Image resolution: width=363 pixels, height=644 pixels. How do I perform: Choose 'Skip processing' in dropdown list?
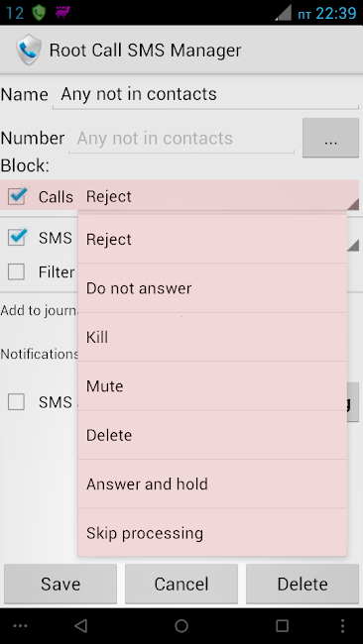point(212,532)
